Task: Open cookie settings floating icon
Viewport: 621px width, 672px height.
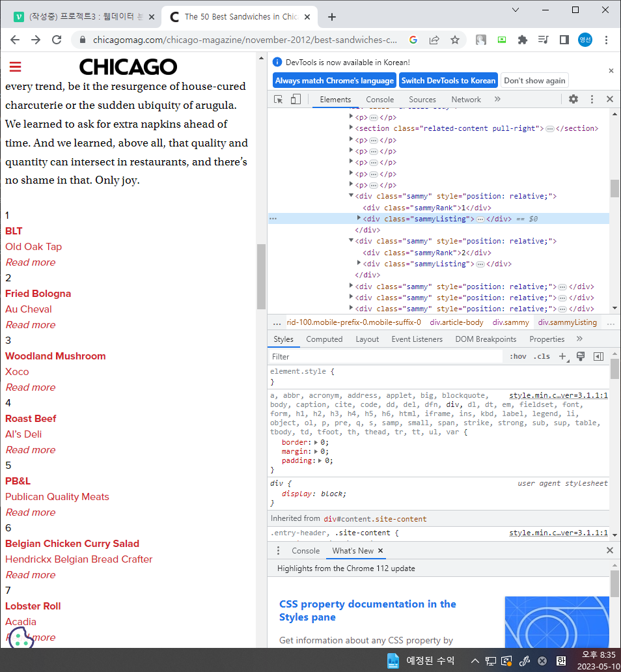Action: coord(21,637)
